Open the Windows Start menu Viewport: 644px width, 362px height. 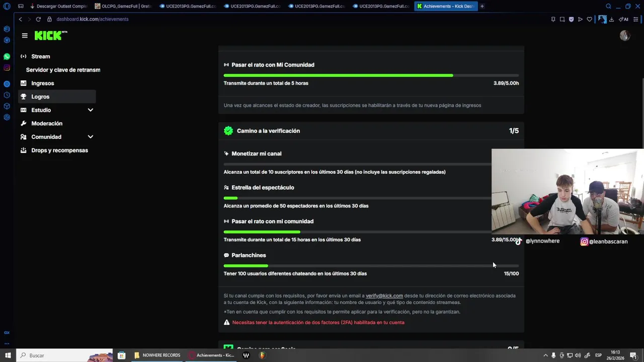pos(8,355)
